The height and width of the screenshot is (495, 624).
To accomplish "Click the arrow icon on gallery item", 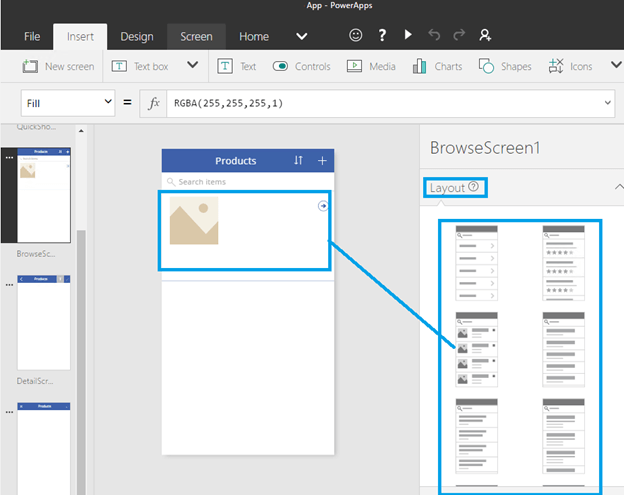I will coord(322,206).
